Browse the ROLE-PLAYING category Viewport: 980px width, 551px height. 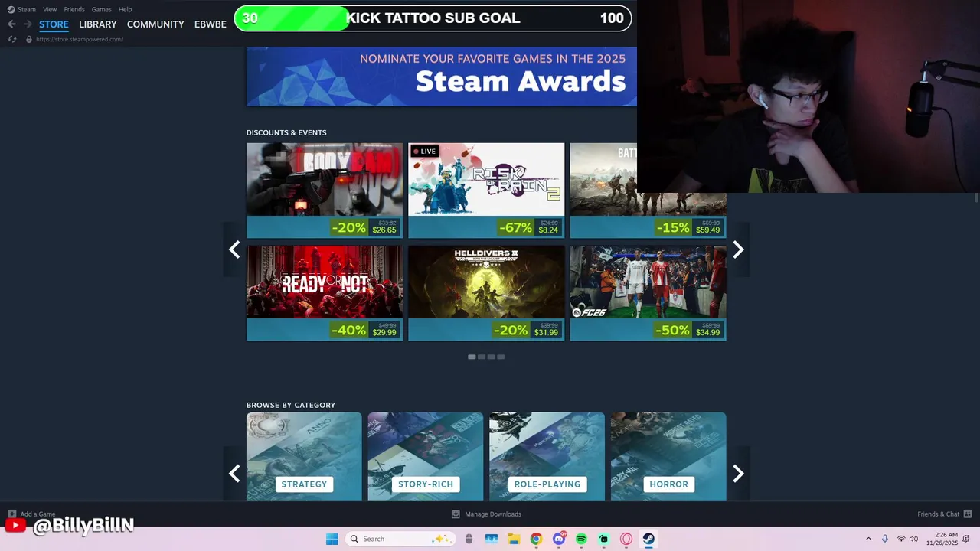[x=547, y=457]
